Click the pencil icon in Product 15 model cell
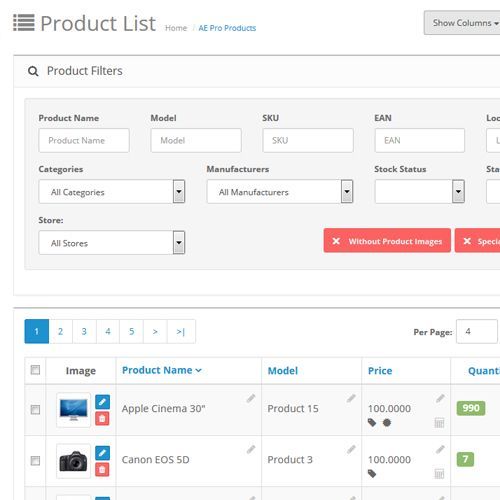The height and width of the screenshot is (500, 500). point(351,398)
